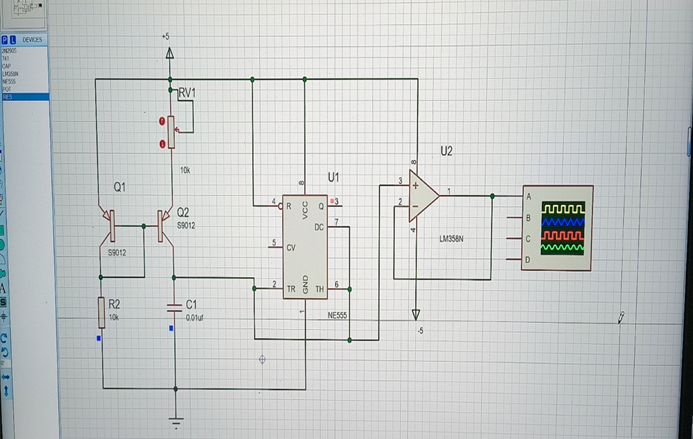Click the vertical mirror flip icon
The image size is (693, 439).
[x=6, y=391]
